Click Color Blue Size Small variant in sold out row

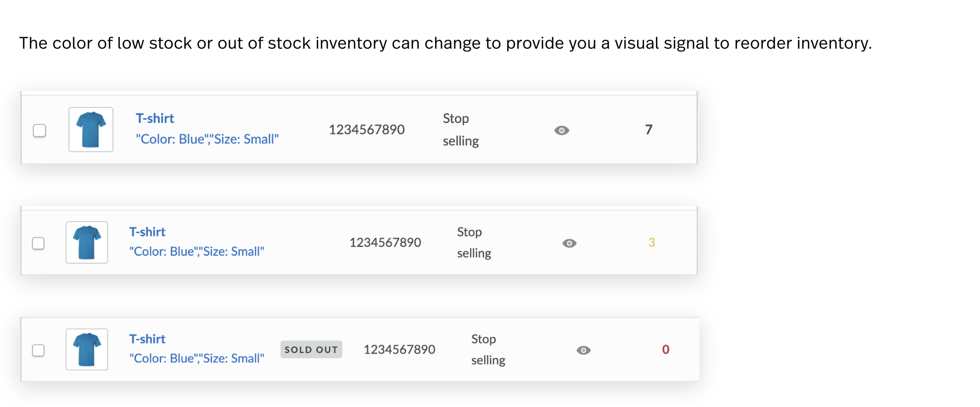coord(197,358)
